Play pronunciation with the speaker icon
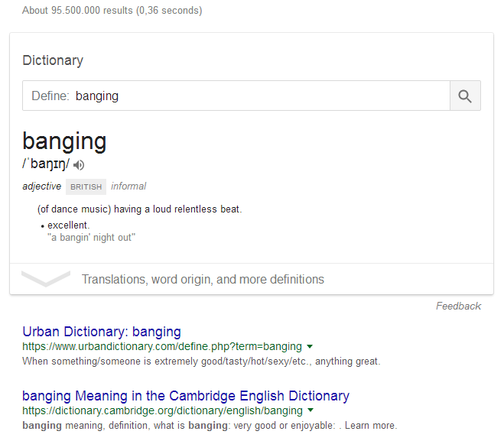 80,164
